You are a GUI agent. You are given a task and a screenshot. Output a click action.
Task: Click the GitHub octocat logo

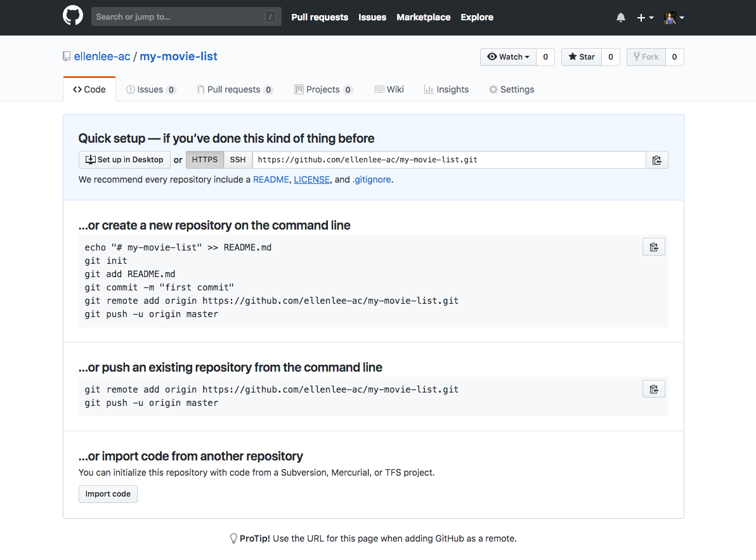click(x=73, y=16)
